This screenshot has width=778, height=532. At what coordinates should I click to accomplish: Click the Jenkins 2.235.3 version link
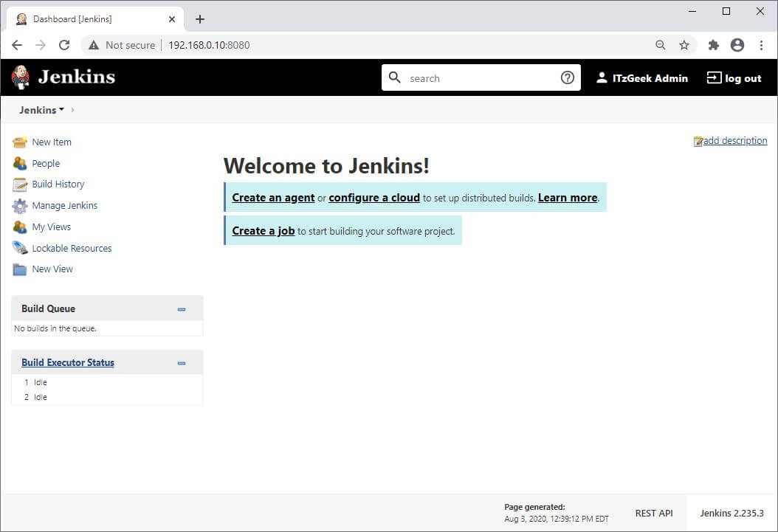tap(731, 513)
